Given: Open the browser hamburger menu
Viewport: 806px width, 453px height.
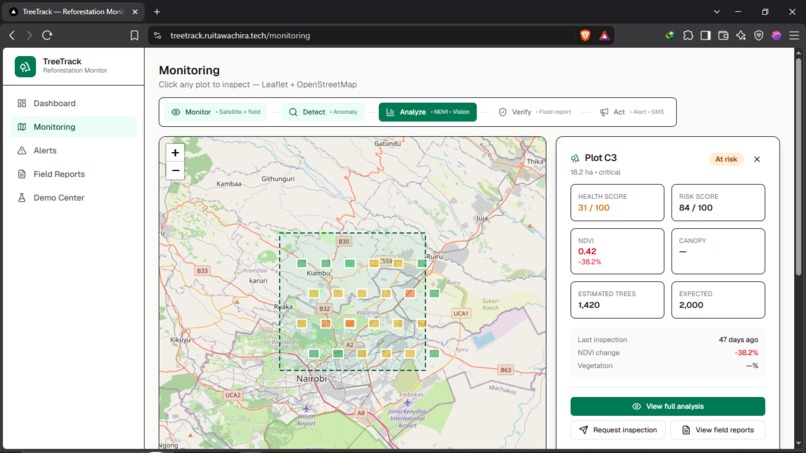Looking at the screenshot, I should (x=794, y=35).
